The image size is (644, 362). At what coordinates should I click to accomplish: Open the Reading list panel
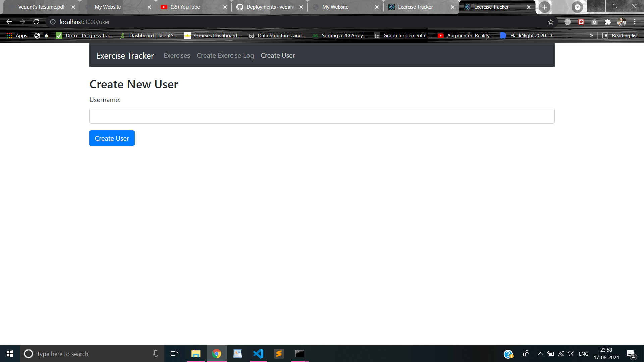coord(620,36)
